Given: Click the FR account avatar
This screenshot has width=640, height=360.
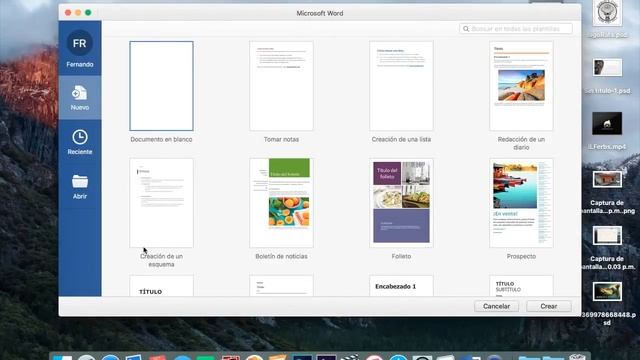Looking at the screenshot, I should click(80, 43).
